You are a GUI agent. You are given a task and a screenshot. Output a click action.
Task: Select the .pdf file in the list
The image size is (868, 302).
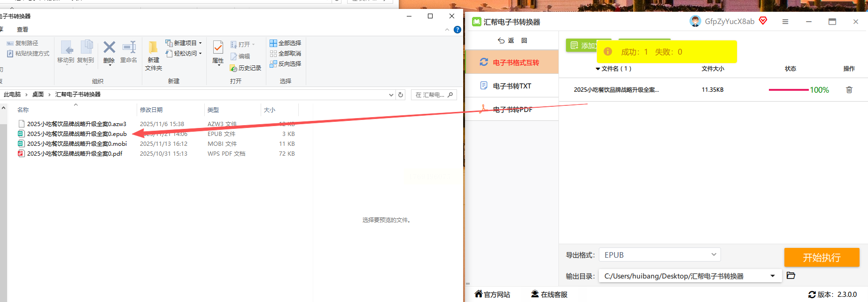[75, 154]
